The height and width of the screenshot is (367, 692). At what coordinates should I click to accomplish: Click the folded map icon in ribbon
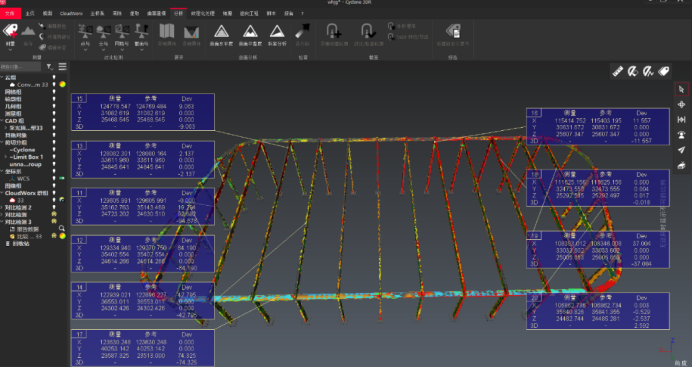[166, 31]
